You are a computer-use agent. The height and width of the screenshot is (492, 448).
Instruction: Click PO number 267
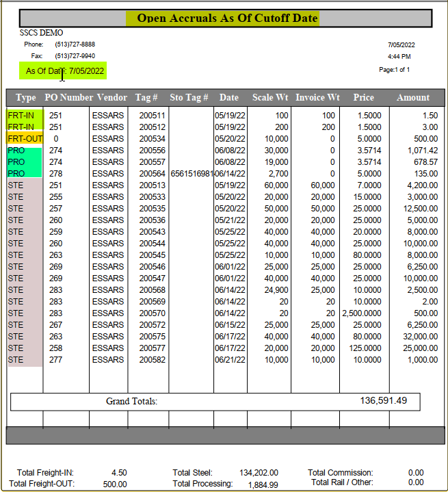[56, 324]
